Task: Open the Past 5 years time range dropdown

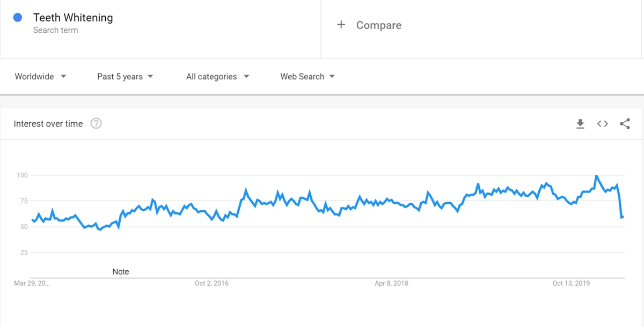Action: 125,77
